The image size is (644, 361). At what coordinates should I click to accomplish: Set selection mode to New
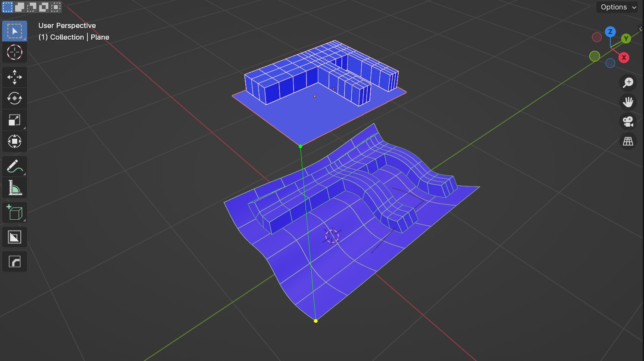click(x=8, y=7)
